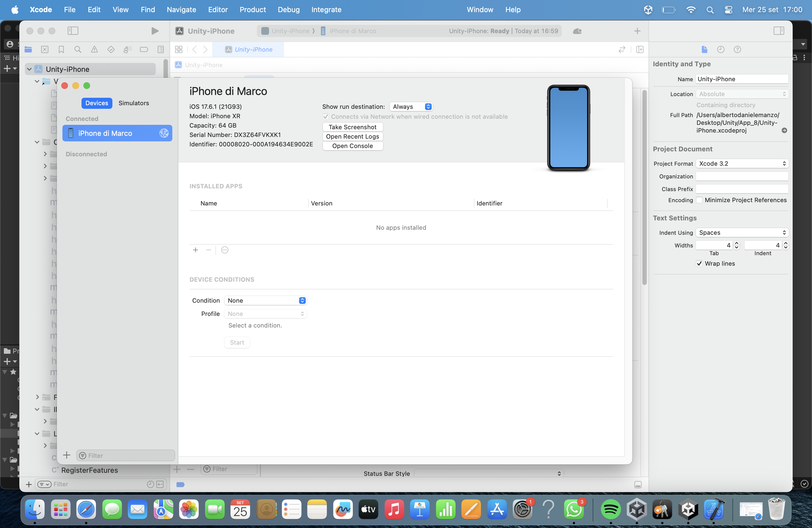Click the Start condition button
This screenshot has width=812, height=528.
coord(237,342)
